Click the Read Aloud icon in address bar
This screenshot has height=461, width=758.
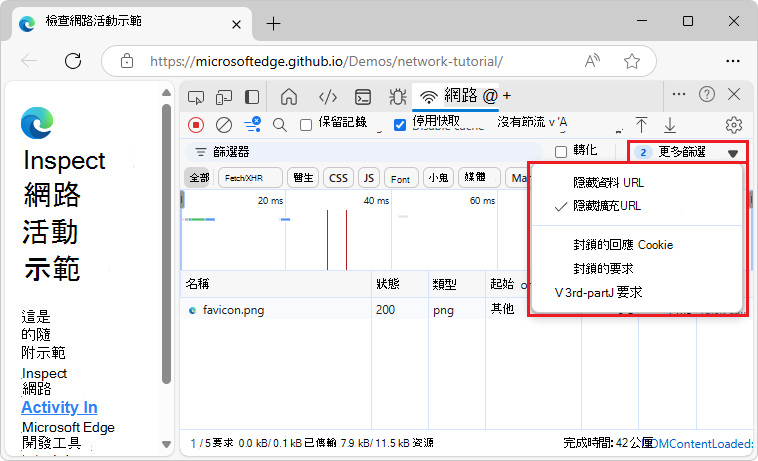click(x=592, y=61)
